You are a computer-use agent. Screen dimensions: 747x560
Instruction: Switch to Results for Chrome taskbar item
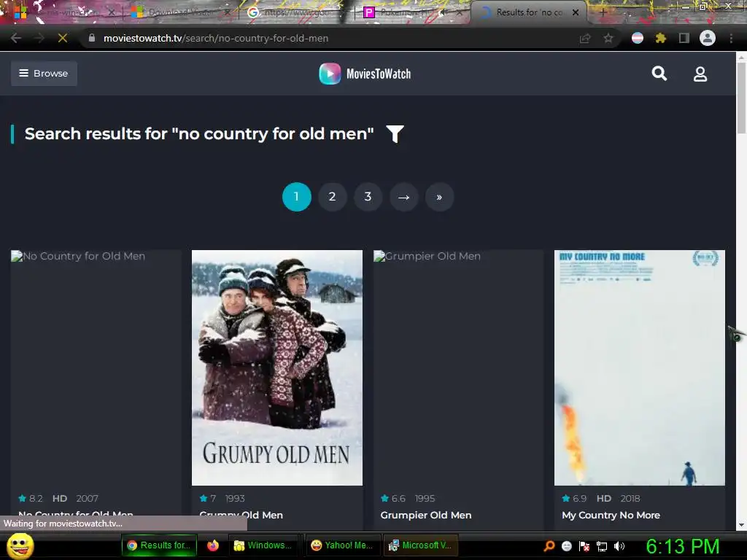[159, 545]
